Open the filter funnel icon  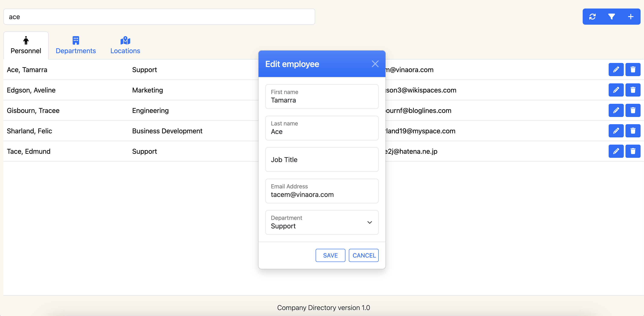point(611,17)
